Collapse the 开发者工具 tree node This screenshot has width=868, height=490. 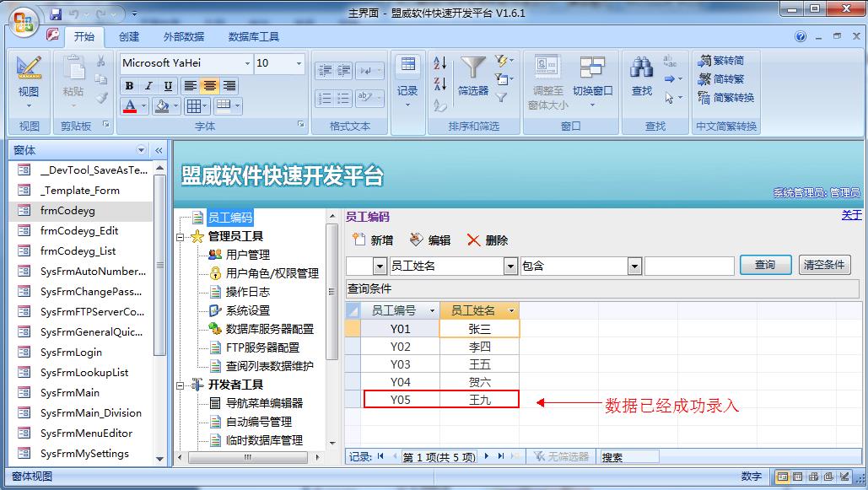180,385
